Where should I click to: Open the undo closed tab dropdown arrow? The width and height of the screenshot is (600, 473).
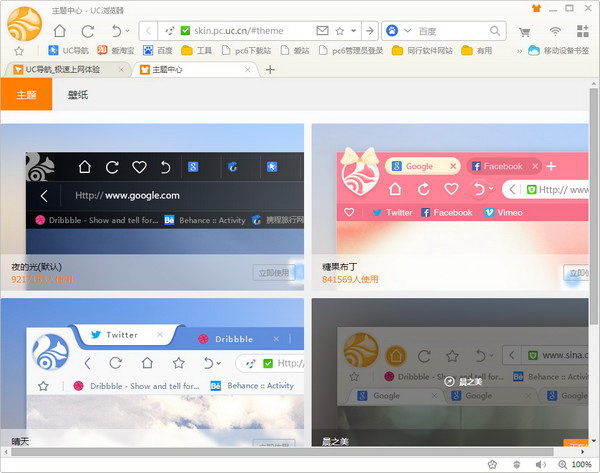[x=127, y=31]
